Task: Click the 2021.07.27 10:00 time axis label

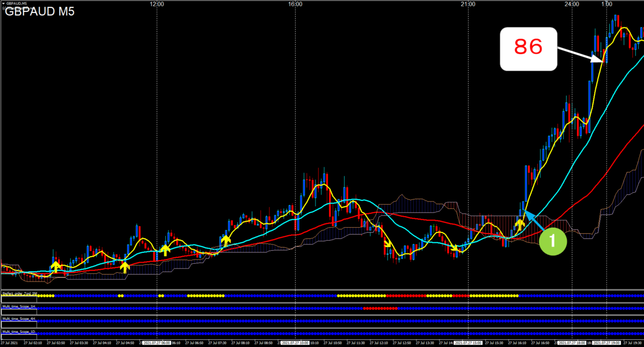Action: tap(295, 342)
